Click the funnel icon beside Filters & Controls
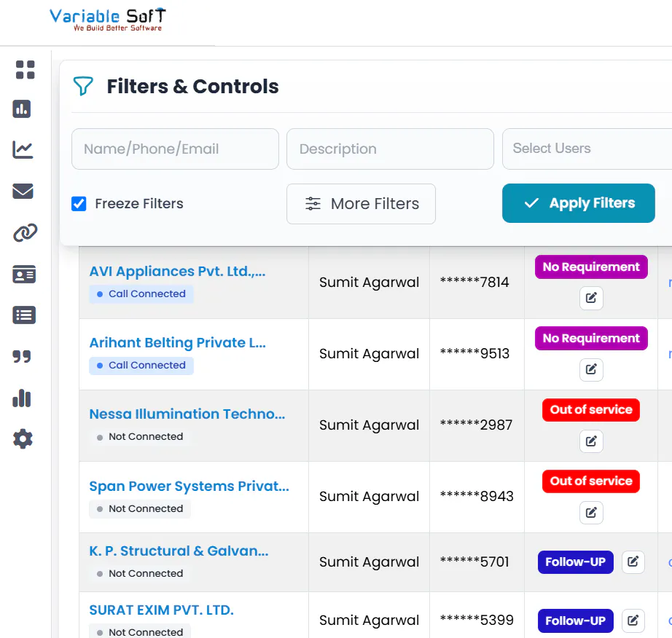The image size is (672, 638). coord(83,86)
